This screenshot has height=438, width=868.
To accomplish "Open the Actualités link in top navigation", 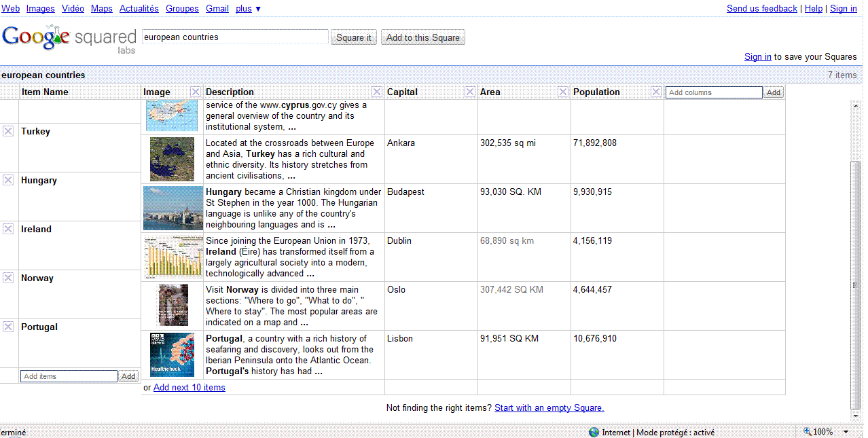I will [x=139, y=9].
